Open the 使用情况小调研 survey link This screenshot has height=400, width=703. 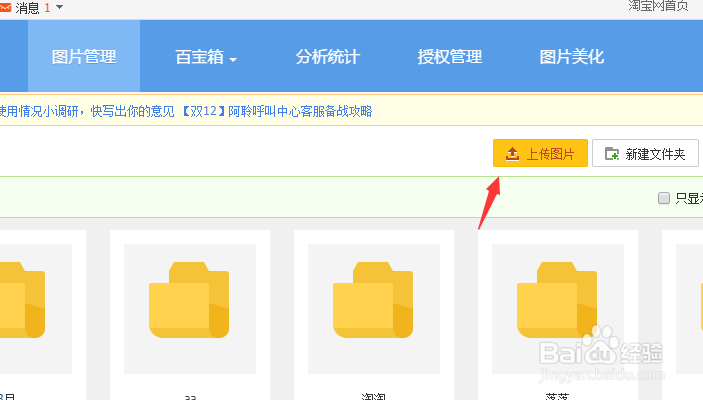(87, 111)
